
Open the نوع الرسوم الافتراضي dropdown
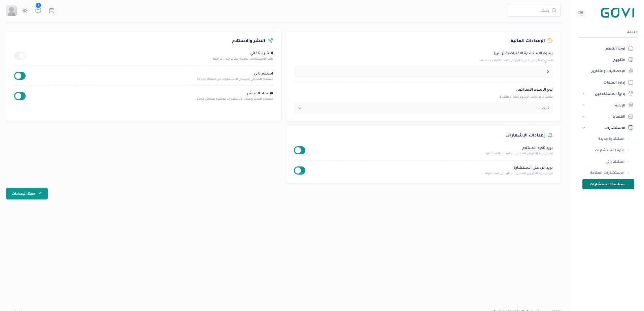(x=423, y=108)
